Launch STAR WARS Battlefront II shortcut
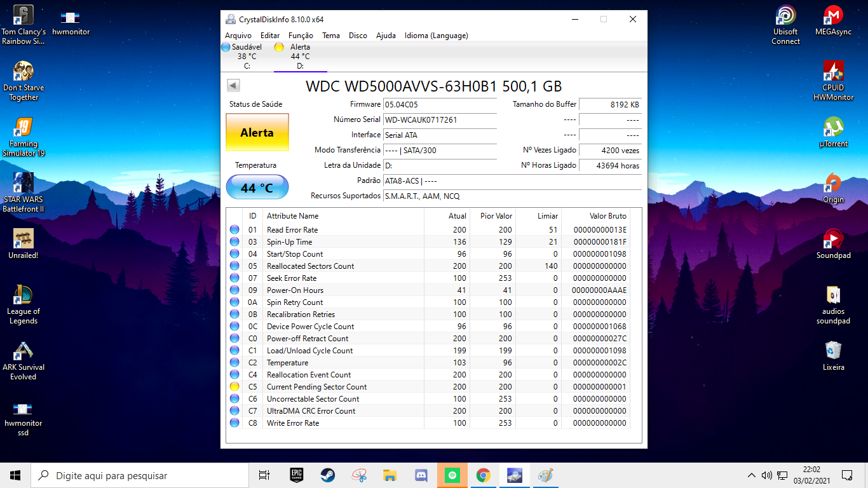The height and width of the screenshot is (488, 868). click(24, 193)
